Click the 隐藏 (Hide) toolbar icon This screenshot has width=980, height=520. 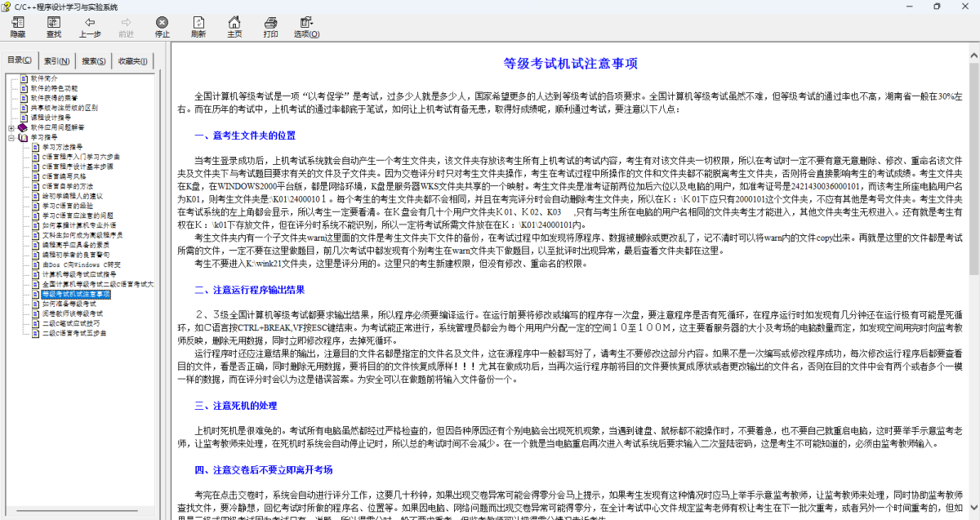[18, 27]
